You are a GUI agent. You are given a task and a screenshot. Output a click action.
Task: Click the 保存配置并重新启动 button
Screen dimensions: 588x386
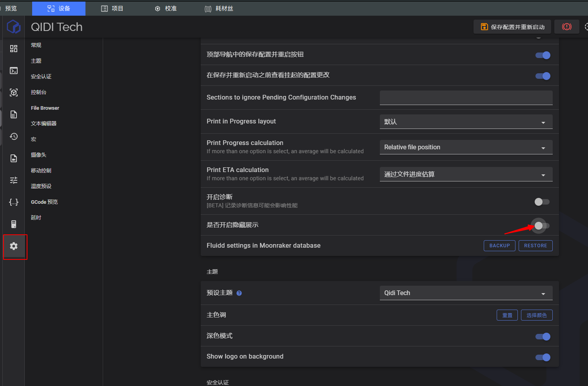pos(512,27)
